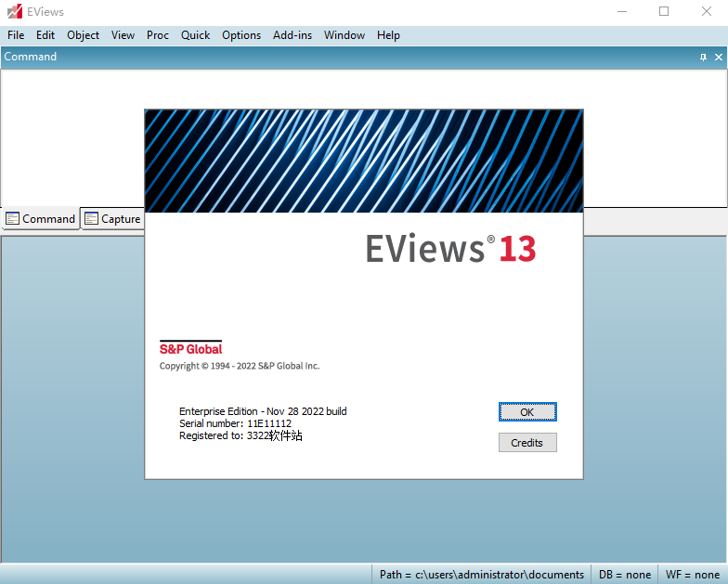Open the Add-ins menu
The image size is (728, 584).
click(x=292, y=35)
